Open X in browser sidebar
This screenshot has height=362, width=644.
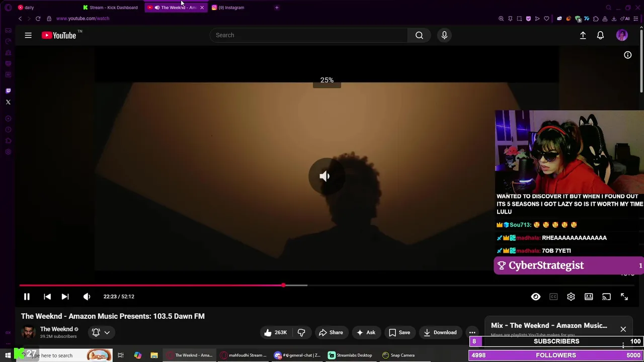(8, 102)
